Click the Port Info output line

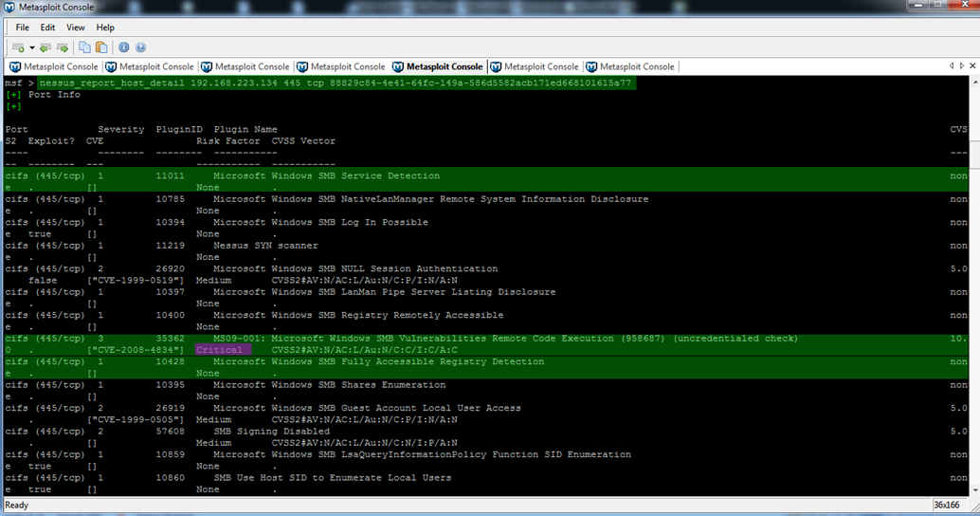point(54,95)
